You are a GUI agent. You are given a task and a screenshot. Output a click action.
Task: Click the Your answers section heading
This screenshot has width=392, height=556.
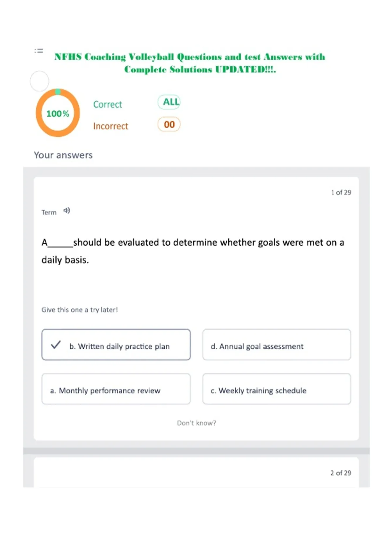[x=63, y=155]
